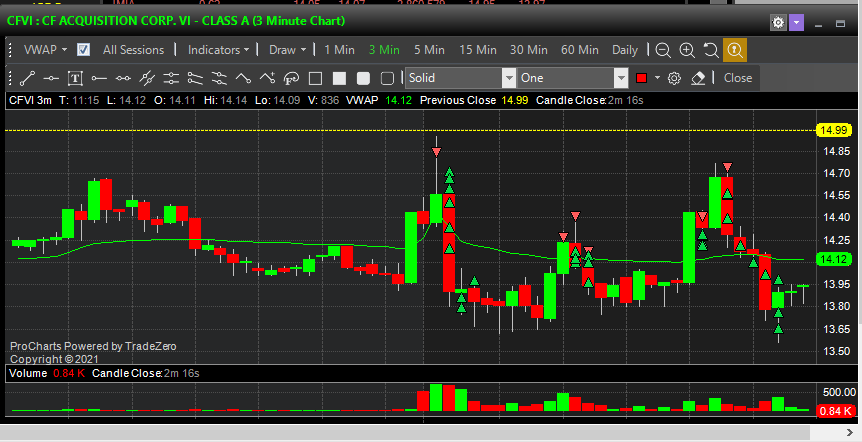
Task: Select the Fibonacci arc tool
Action: (291, 78)
